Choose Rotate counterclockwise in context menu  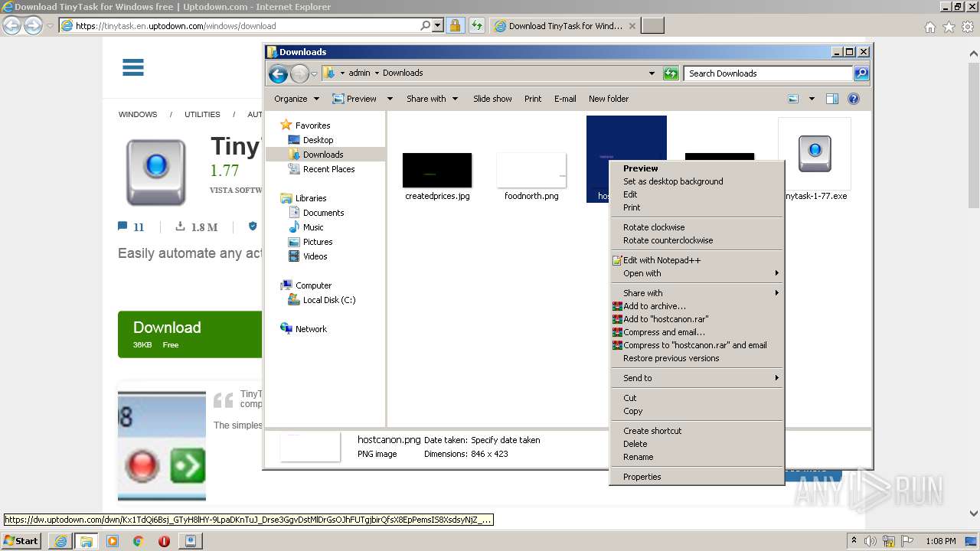(697, 240)
